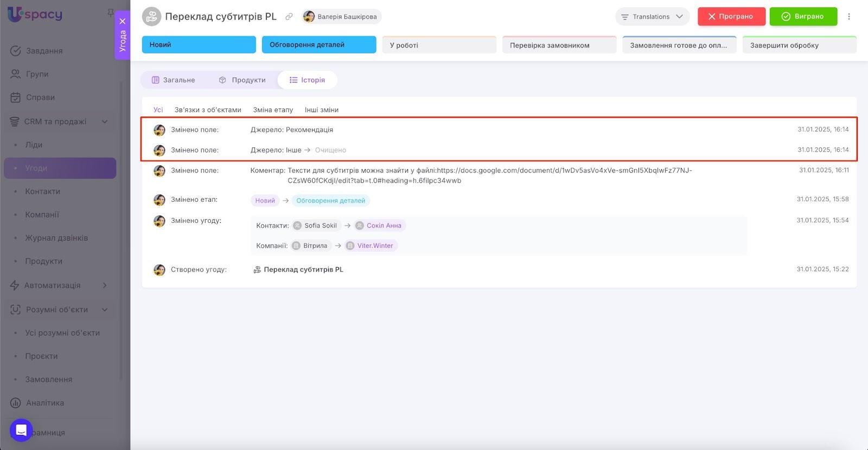Click the Групи people icon
The height and width of the screenshot is (450, 868).
16,74
